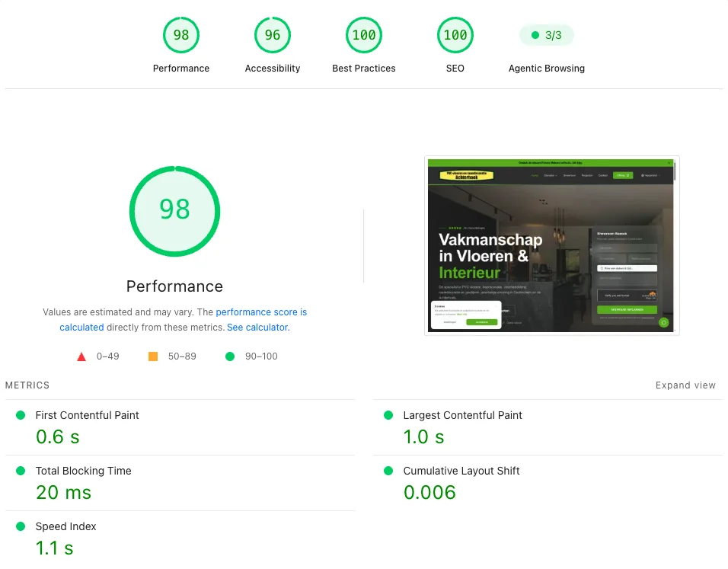Screen dimensions: 728x569
Task: Click the METRICS section heading
Action: click(x=27, y=385)
